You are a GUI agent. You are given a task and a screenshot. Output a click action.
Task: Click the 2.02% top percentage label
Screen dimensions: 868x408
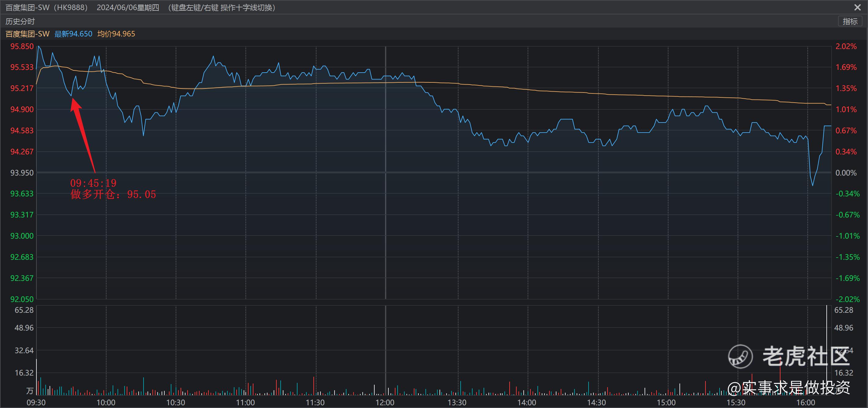(x=846, y=46)
